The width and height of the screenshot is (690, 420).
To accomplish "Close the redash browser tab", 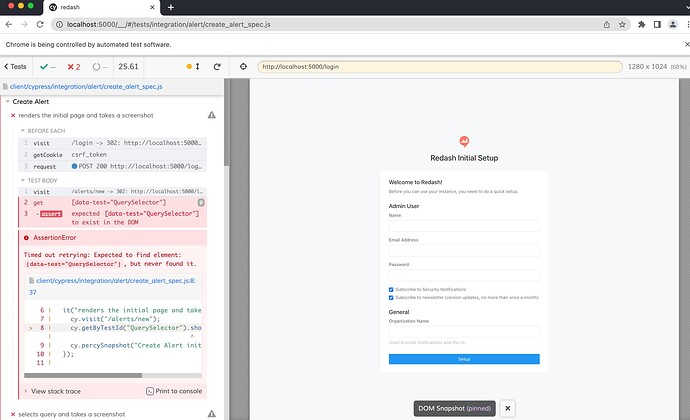I will pyautogui.click(x=152, y=7).
